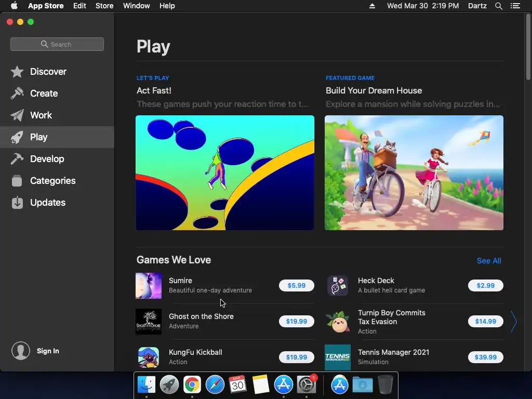Click the sidebar Search field
532x399 pixels.
[57, 44]
